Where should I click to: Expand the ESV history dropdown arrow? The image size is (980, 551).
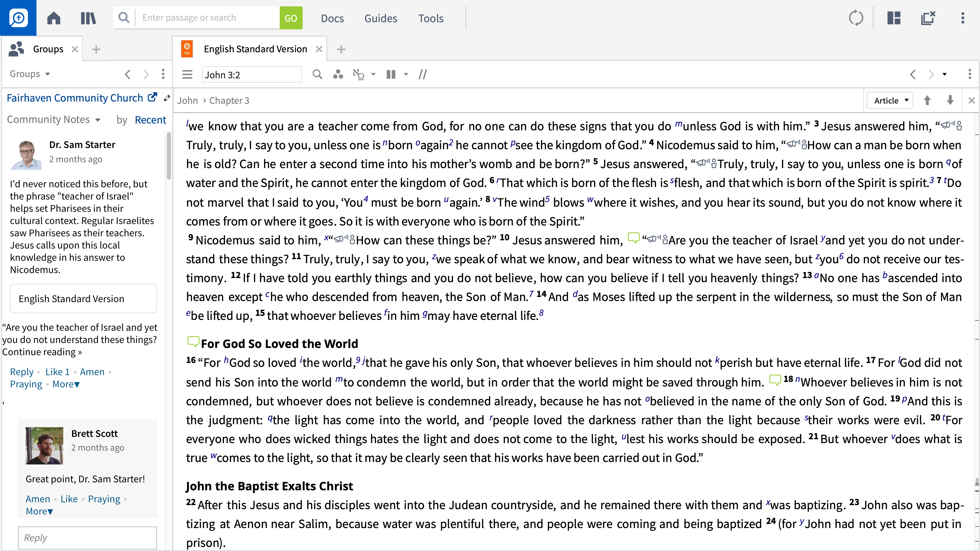click(x=944, y=74)
